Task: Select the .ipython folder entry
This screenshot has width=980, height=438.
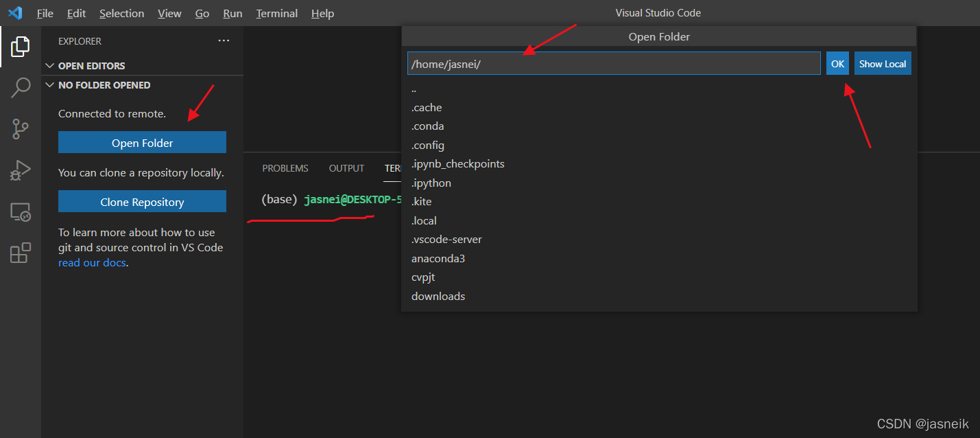Action: pos(659,183)
